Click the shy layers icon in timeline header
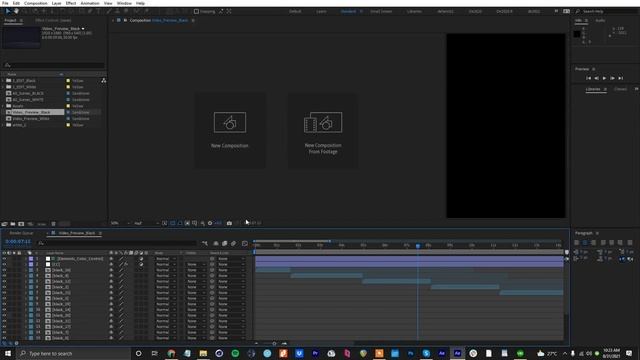The width and height of the screenshot is (640, 360). point(216,243)
